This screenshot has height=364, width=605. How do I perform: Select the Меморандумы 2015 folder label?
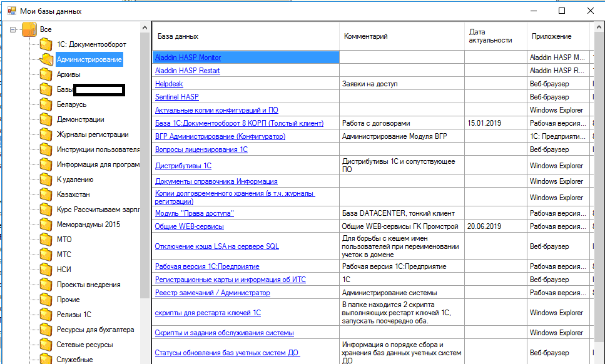click(x=88, y=225)
